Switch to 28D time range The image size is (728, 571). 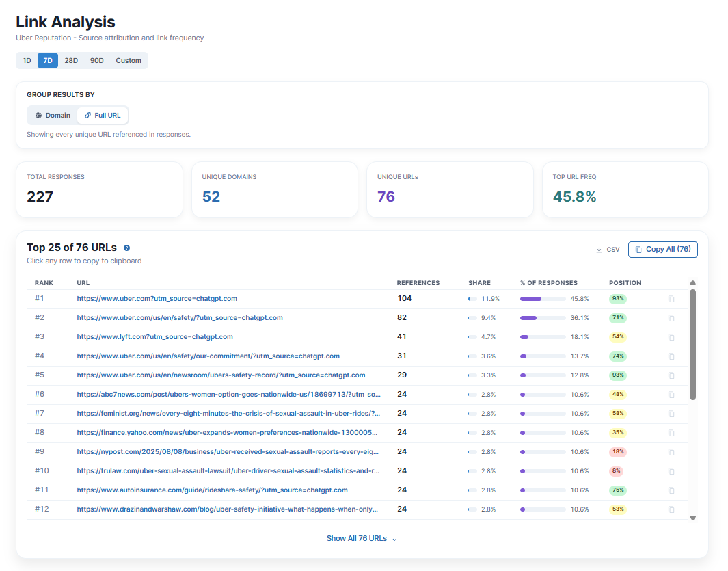(71, 60)
